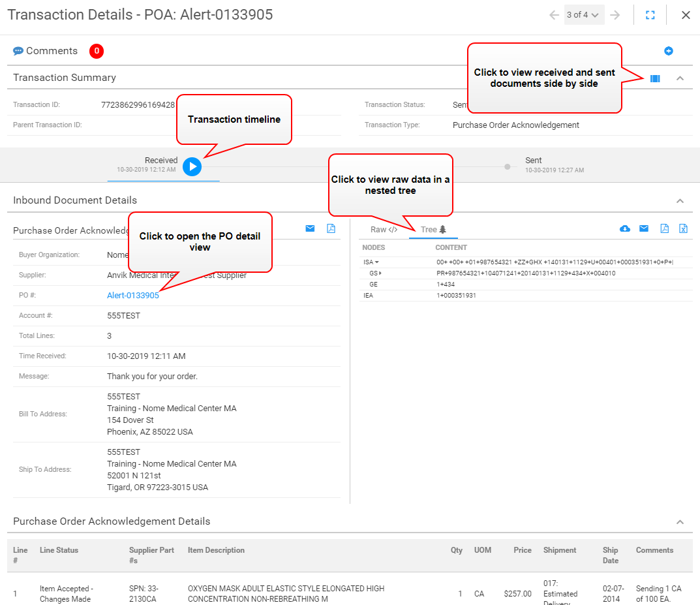The width and height of the screenshot is (700, 605).
Task: Email the Purchase Order Acknowledgement summary
Action: tap(310, 228)
